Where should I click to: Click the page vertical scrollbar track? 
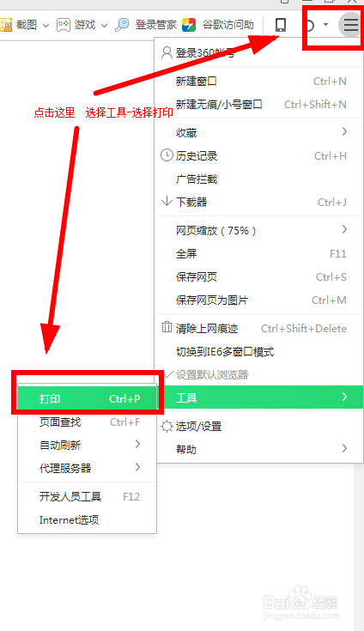point(359,547)
